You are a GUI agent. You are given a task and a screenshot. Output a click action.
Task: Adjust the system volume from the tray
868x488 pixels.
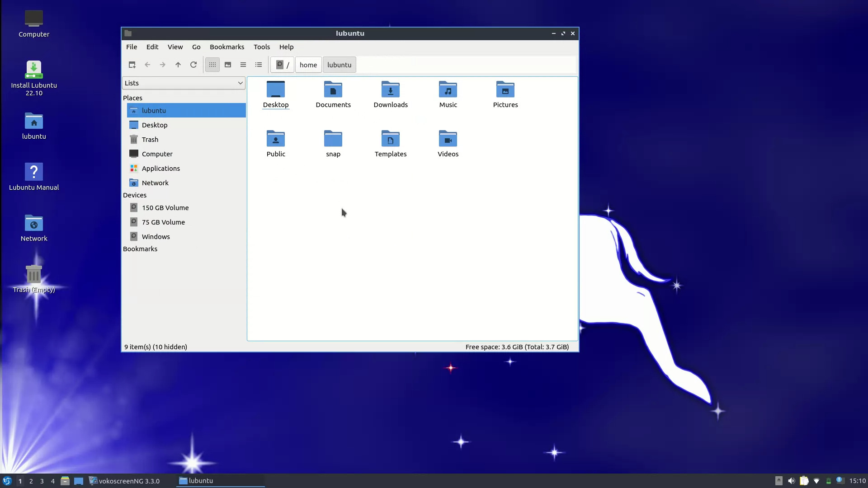point(792,481)
